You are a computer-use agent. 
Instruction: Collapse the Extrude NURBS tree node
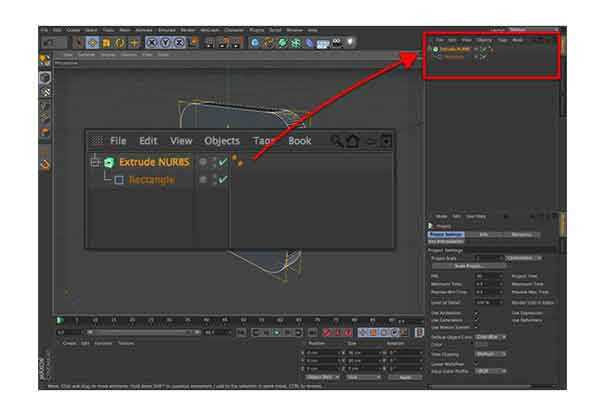[95, 161]
